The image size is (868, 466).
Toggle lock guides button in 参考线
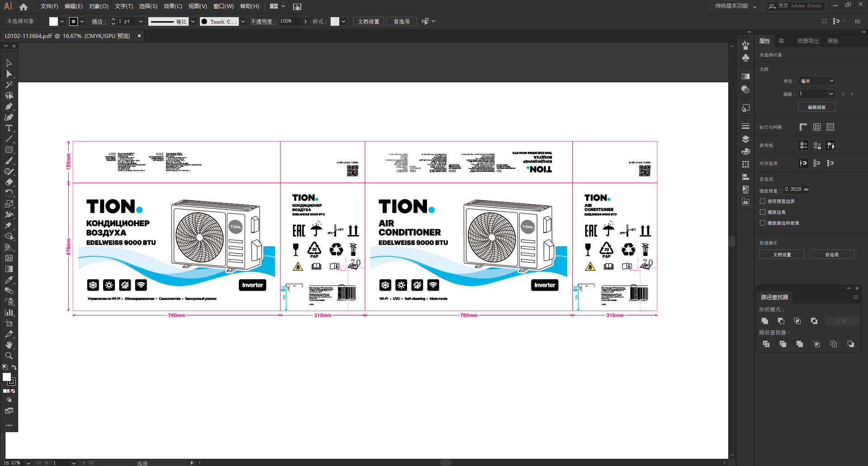coord(817,145)
